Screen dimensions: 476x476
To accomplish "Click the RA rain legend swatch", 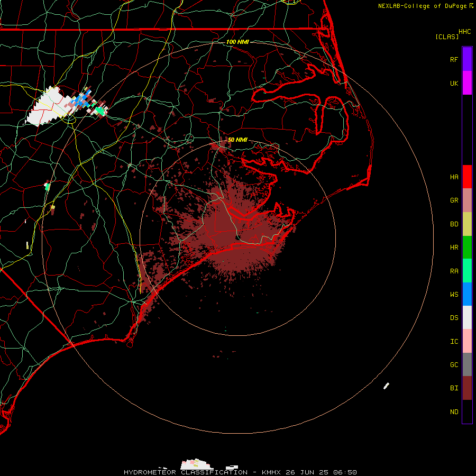I will 467,271.
